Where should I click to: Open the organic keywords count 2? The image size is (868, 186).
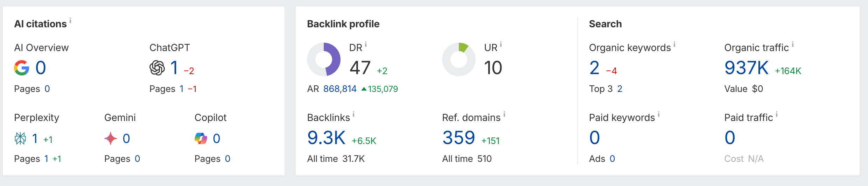click(594, 68)
